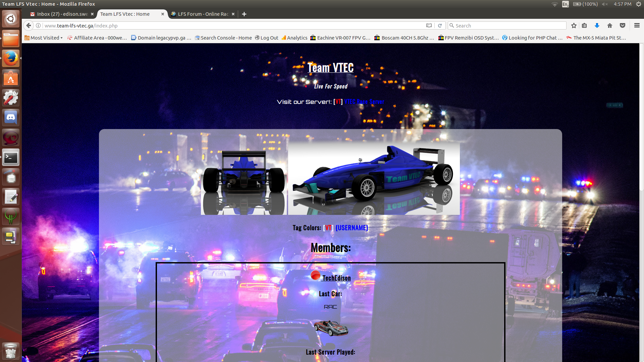Open Discord from the Ubuntu dock

click(11, 118)
